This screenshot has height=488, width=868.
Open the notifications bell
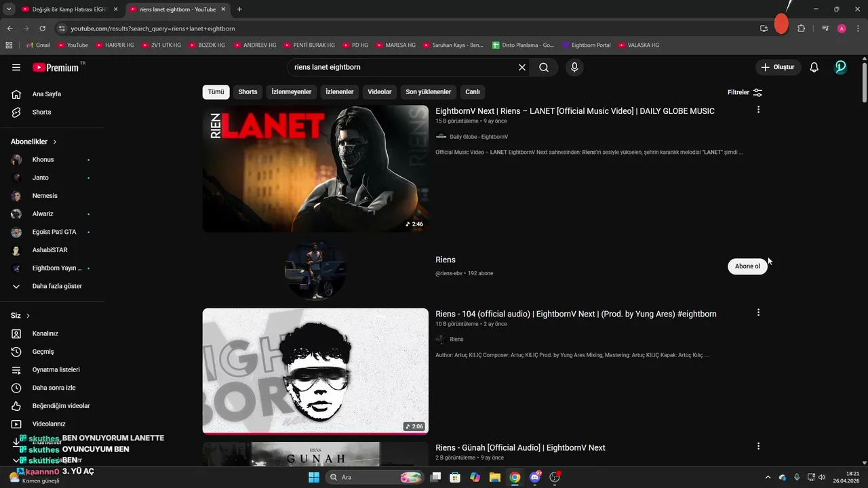point(814,67)
